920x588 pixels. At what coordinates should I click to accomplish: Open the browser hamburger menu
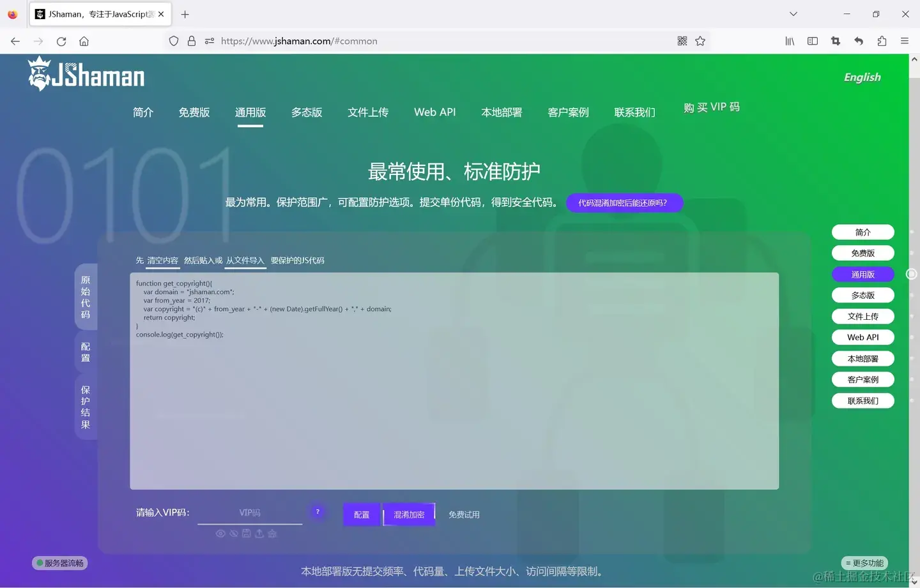(905, 41)
